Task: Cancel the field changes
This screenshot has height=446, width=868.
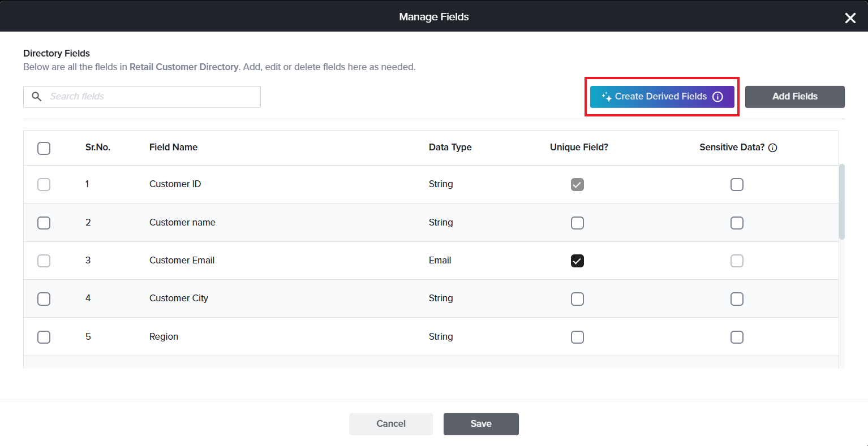Action: point(391,424)
